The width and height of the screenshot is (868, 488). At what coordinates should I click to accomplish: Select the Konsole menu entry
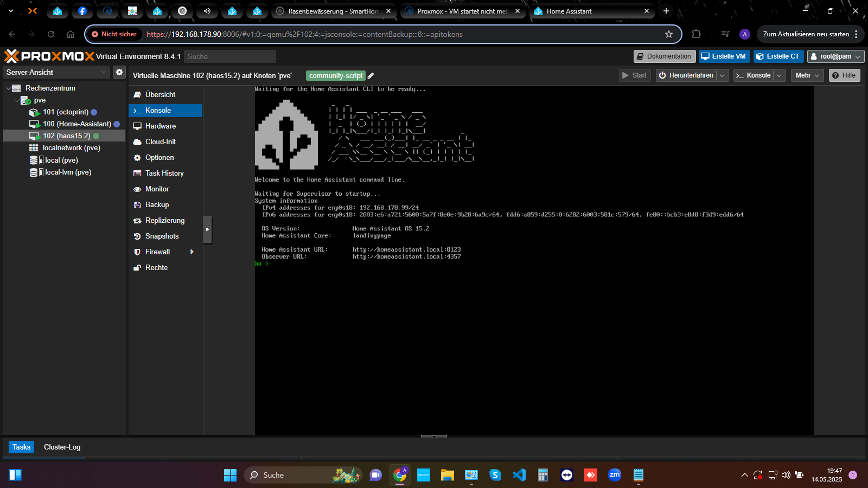coord(165,110)
